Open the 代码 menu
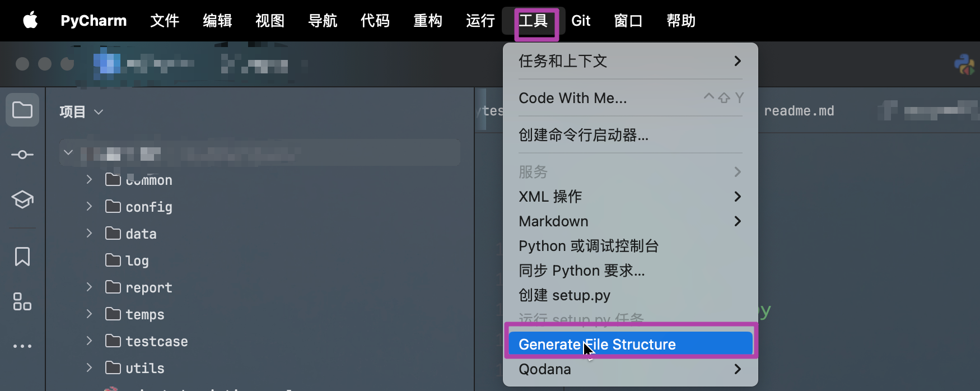Viewport: 980px width, 391px height. click(375, 21)
